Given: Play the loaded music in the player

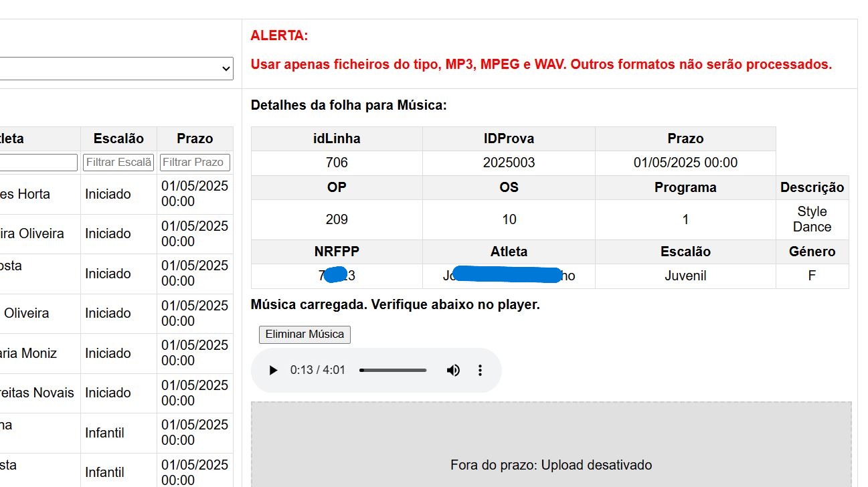Looking at the screenshot, I should pos(272,370).
